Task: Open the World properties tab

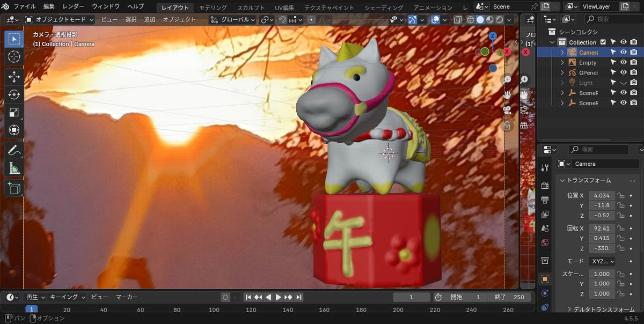Action: tap(545, 242)
